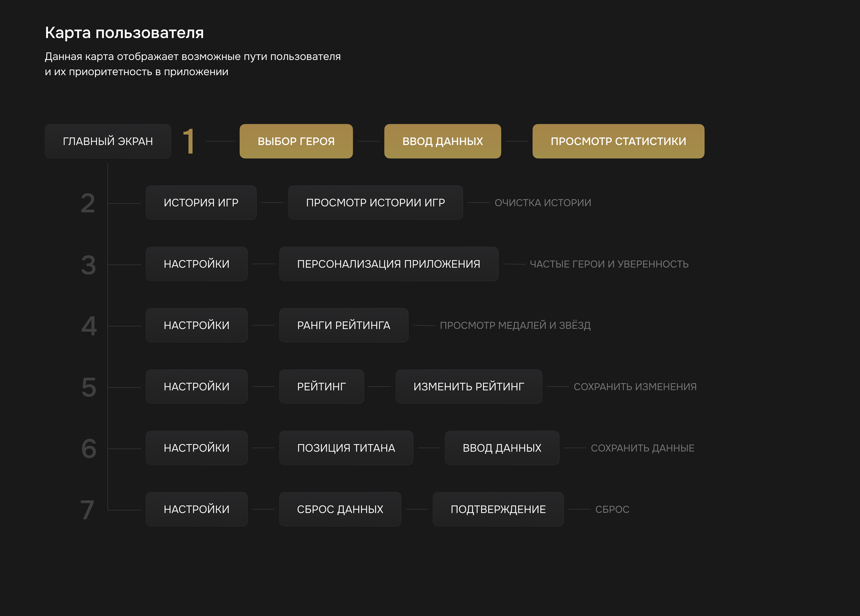860x616 pixels.
Task: Click the gold ВВОД ДАННЫХ block
Action: 442,141
